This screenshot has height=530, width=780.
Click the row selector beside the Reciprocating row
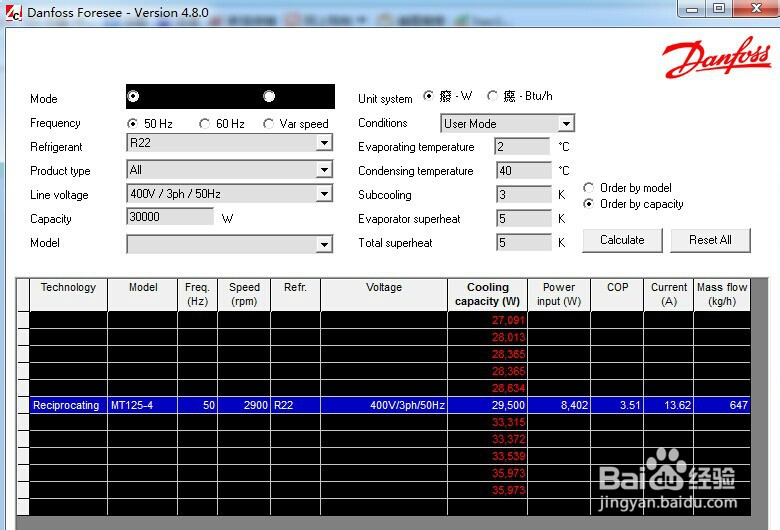click(x=23, y=405)
